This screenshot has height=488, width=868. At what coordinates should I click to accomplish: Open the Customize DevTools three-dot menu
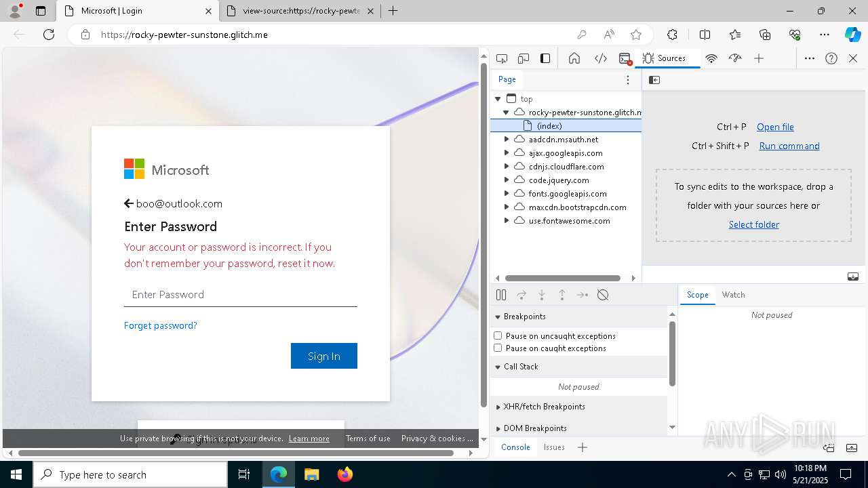tap(810, 58)
